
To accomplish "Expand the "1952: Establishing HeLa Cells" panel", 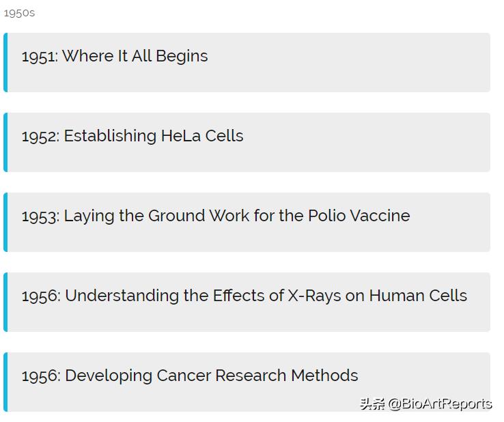I will point(132,136).
